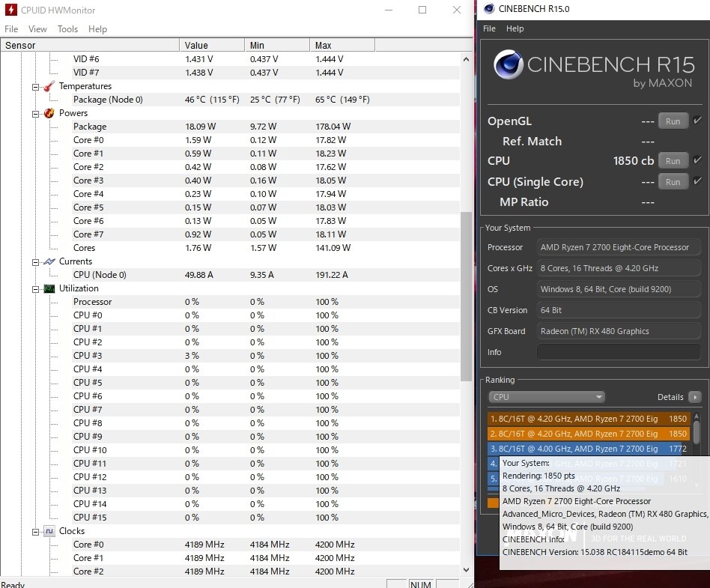Viewport: 710px width, 588px height.
Task: Click the Cores x GHz field
Action: 619,268
